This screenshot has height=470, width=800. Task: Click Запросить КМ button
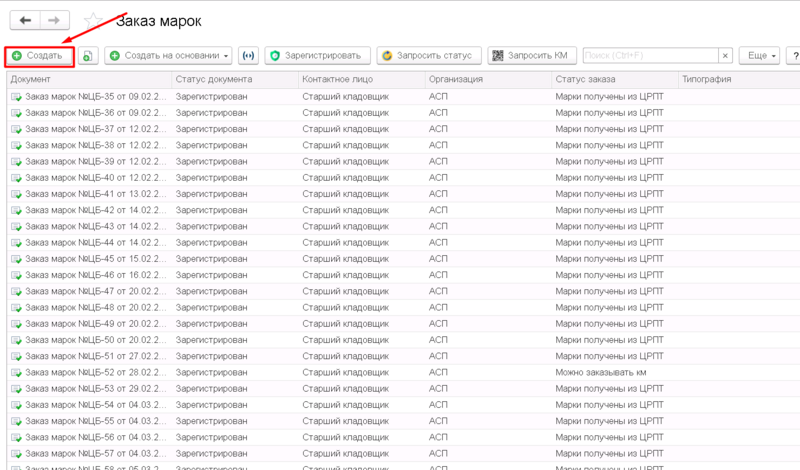[x=532, y=56]
